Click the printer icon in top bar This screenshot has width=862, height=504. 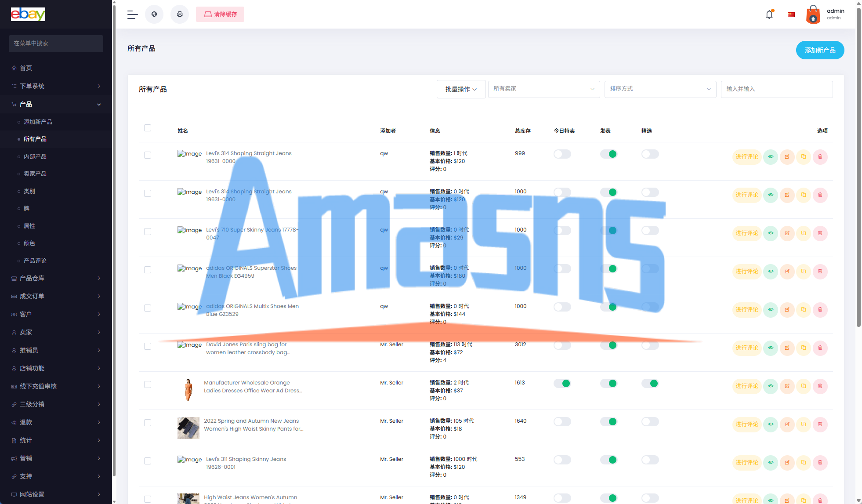pyautogui.click(x=180, y=15)
